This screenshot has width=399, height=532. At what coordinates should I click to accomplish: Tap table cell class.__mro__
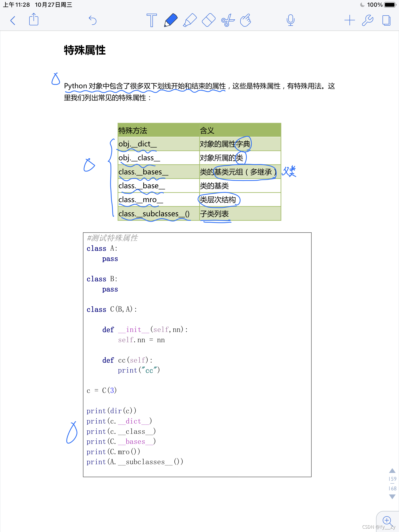[x=159, y=200]
